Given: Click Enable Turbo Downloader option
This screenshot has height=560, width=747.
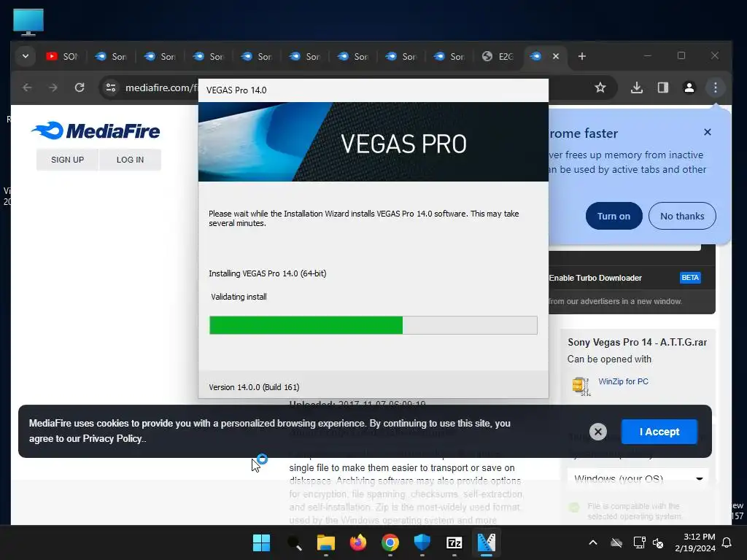Looking at the screenshot, I should click(595, 278).
